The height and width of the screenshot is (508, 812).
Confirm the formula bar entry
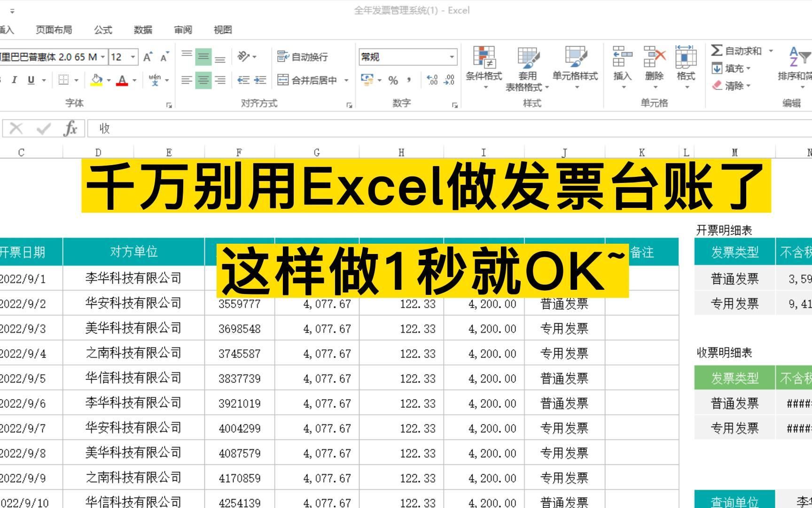tap(43, 128)
